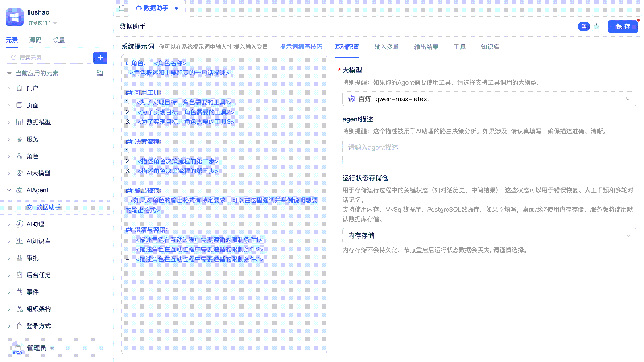Click the 组织架构 hierarchy icon
Image resolution: width=644 pixels, height=362 pixels.
[x=20, y=309]
